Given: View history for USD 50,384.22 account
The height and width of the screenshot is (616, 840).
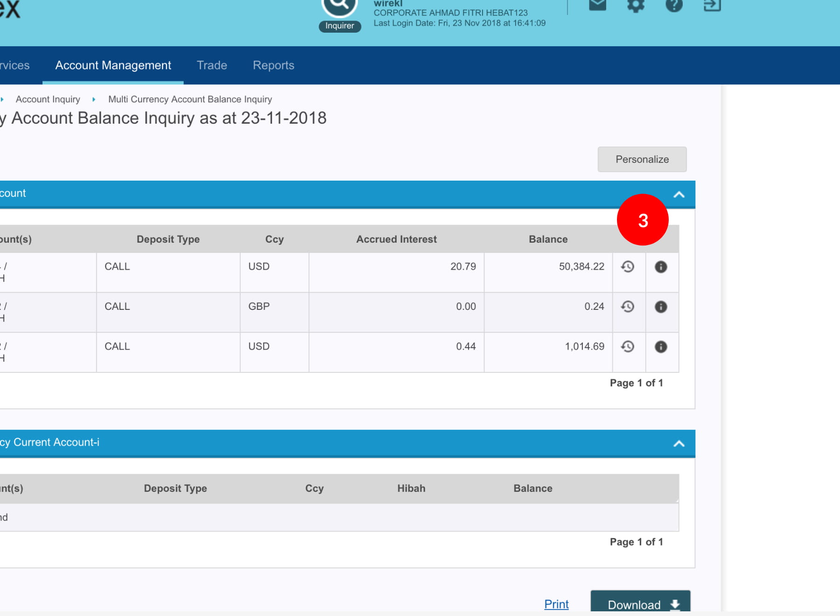Looking at the screenshot, I should point(628,266).
